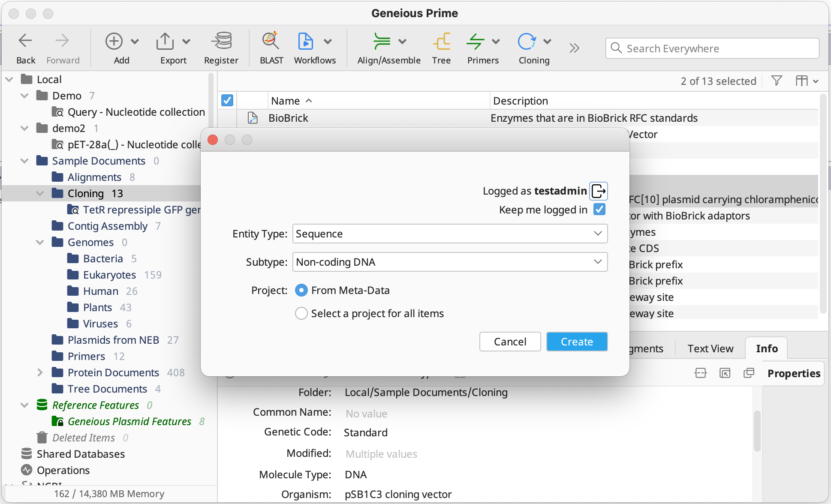This screenshot has width=831, height=504.
Task: Click the log out icon beside testadmin
Action: (598, 191)
